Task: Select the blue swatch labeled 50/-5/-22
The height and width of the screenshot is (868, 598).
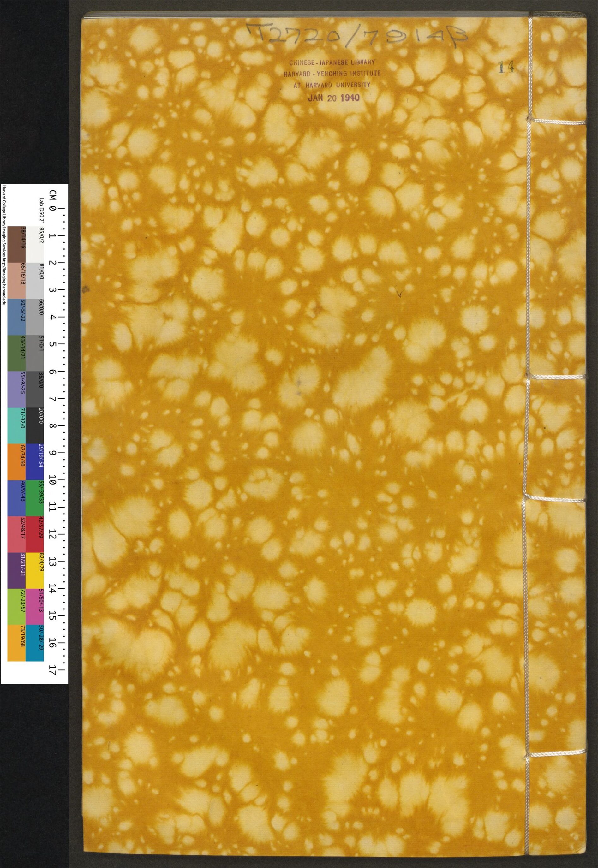Action: coord(17,317)
